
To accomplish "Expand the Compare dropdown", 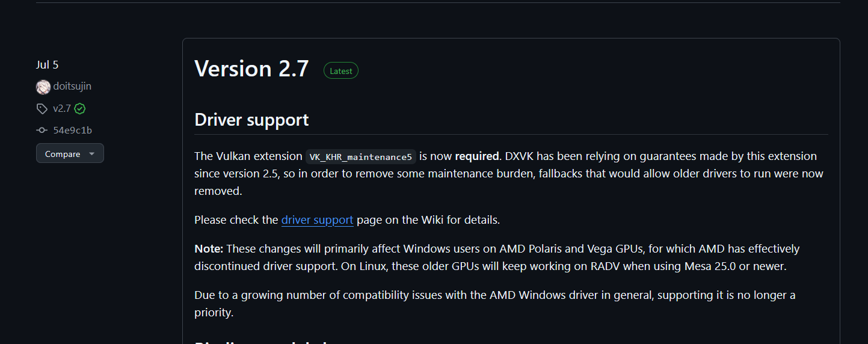I will 70,153.
